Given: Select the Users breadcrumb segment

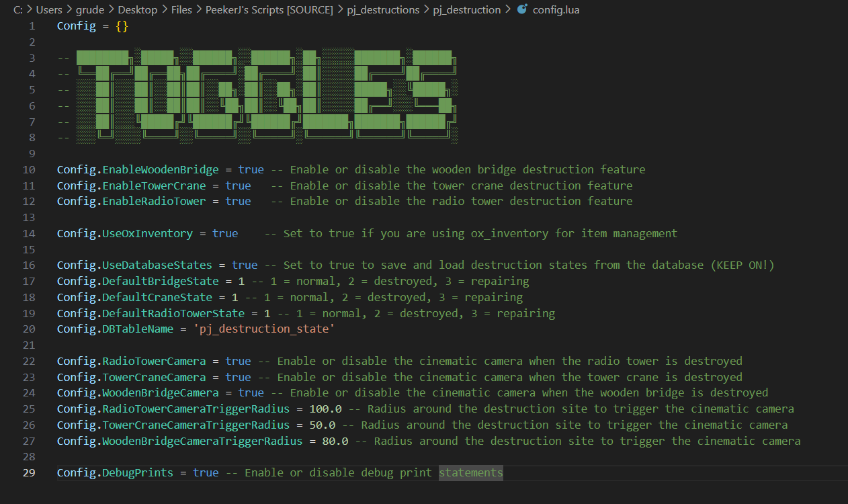Looking at the screenshot, I should tap(49, 9).
